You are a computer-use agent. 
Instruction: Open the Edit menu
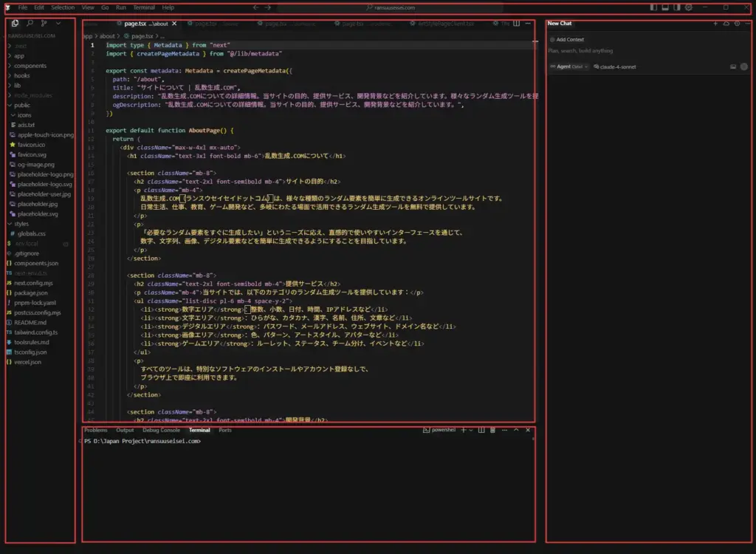point(39,7)
